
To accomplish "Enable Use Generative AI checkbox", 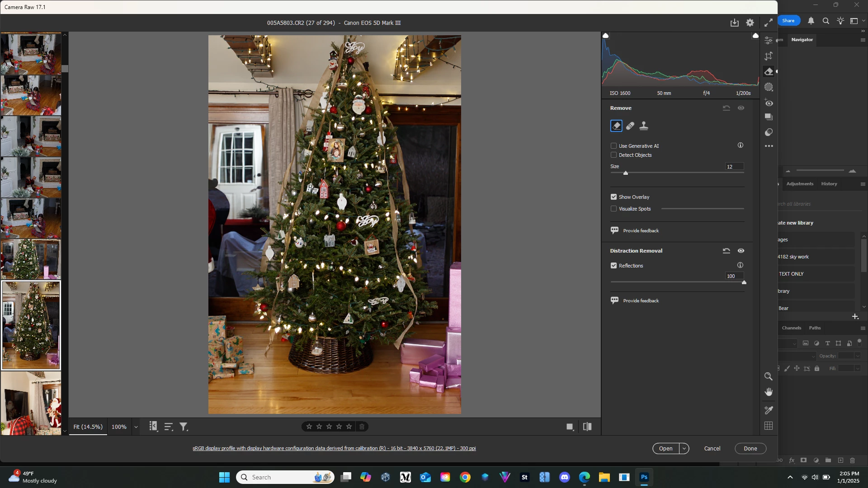I will click(x=613, y=146).
